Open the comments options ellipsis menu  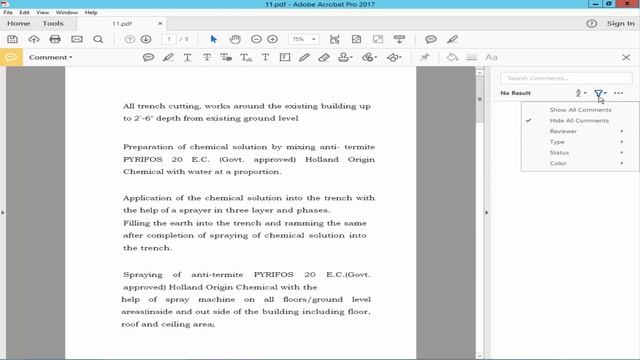tap(618, 93)
